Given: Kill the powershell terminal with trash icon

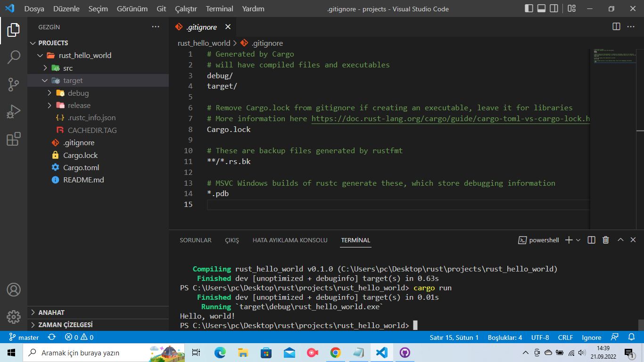Looking at the screenshot, I should click(x=606, y=240).
